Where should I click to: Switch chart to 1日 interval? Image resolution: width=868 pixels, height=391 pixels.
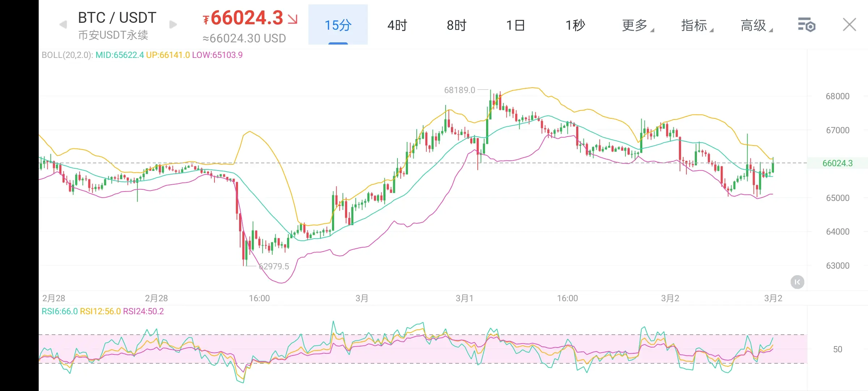516,25
